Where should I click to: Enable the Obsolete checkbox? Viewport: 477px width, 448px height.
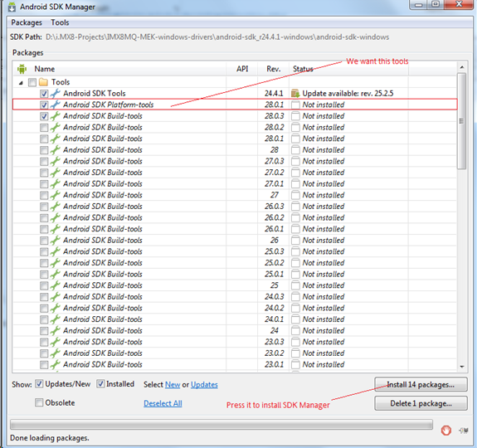(39, 402)
